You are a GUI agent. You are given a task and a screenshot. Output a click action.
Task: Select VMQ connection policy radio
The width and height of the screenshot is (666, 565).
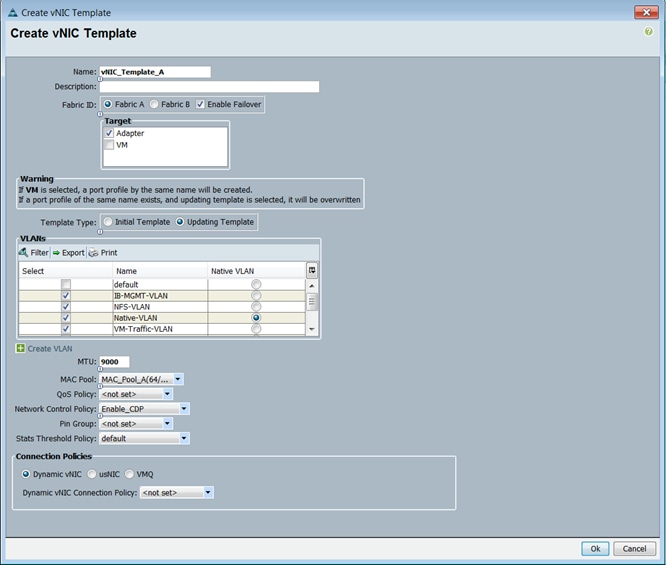[x=130, y=474]
